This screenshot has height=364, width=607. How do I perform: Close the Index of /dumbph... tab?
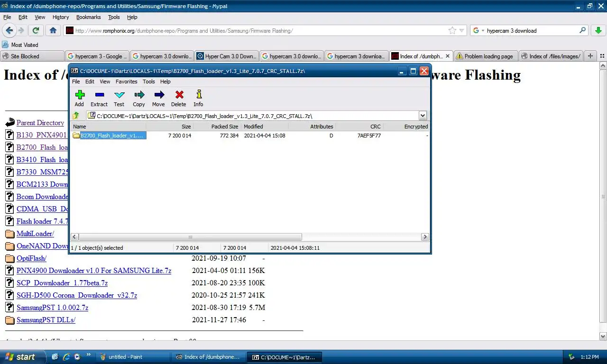(x=448, y=56)
